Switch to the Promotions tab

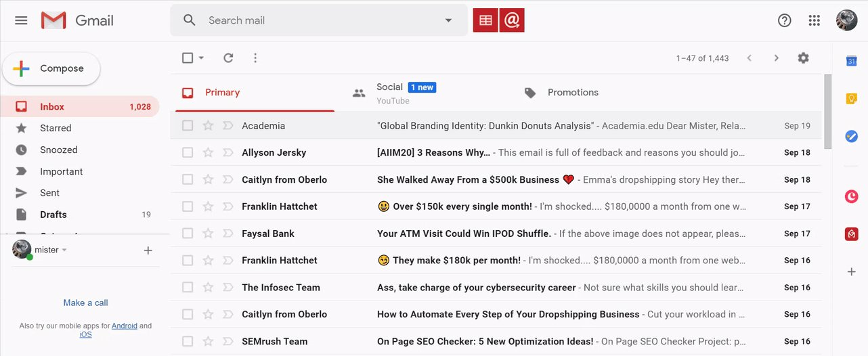[599, 93]
